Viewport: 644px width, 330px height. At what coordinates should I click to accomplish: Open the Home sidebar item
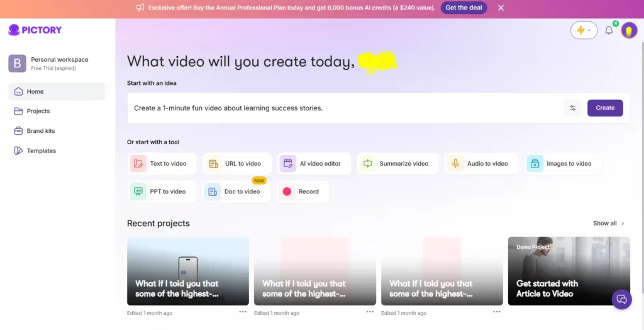(57, 91)
